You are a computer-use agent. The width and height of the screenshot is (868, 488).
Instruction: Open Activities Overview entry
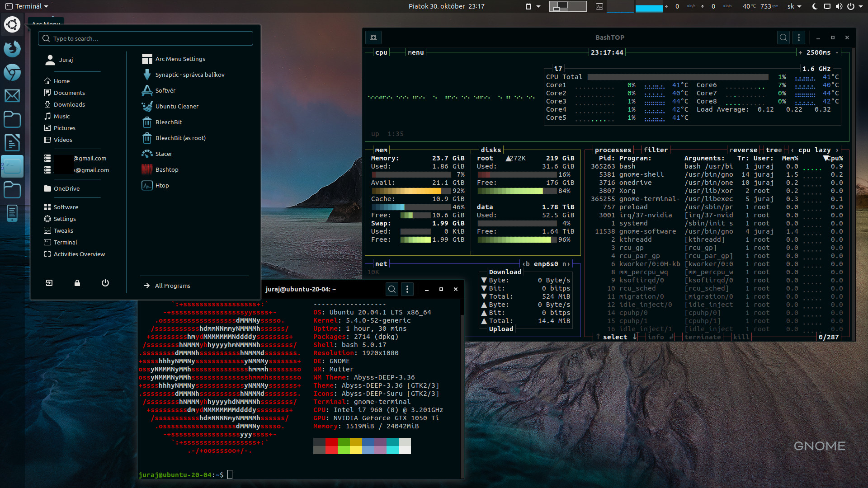[75, 254]
